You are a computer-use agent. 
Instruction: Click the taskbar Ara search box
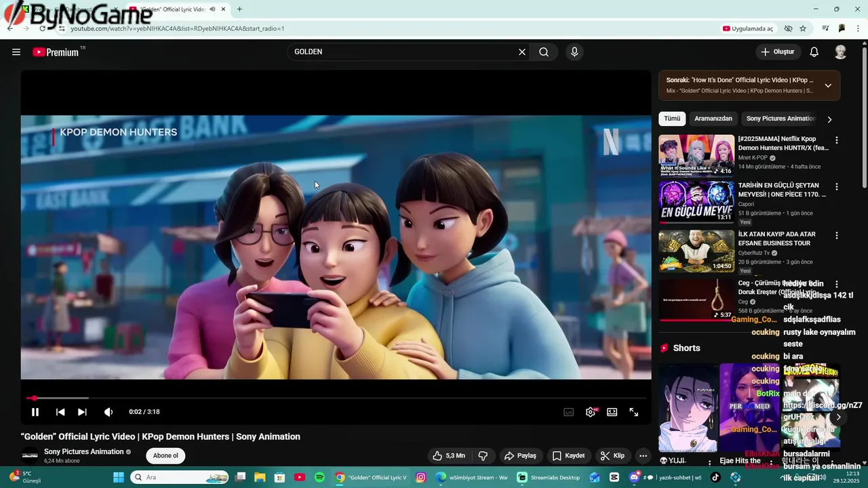pyautogui.click(x=180, y=477)
